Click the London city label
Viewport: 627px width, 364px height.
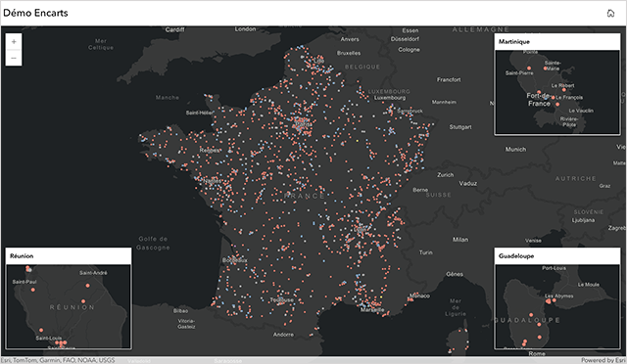[245, 29]
